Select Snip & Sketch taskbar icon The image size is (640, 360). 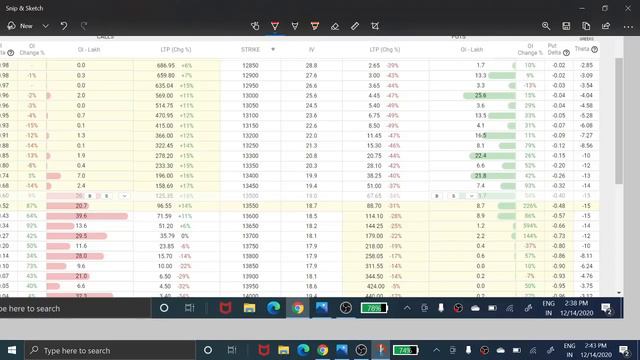coord(380,350)
